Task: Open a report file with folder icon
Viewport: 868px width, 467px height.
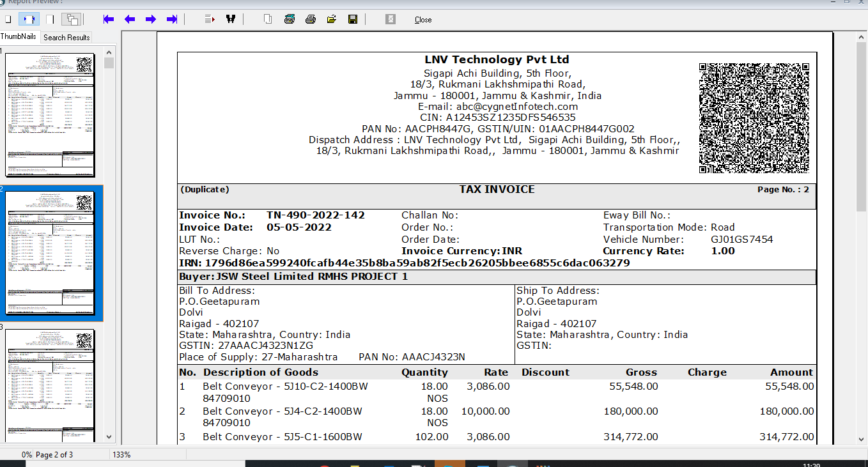Action: click(331, 19)
